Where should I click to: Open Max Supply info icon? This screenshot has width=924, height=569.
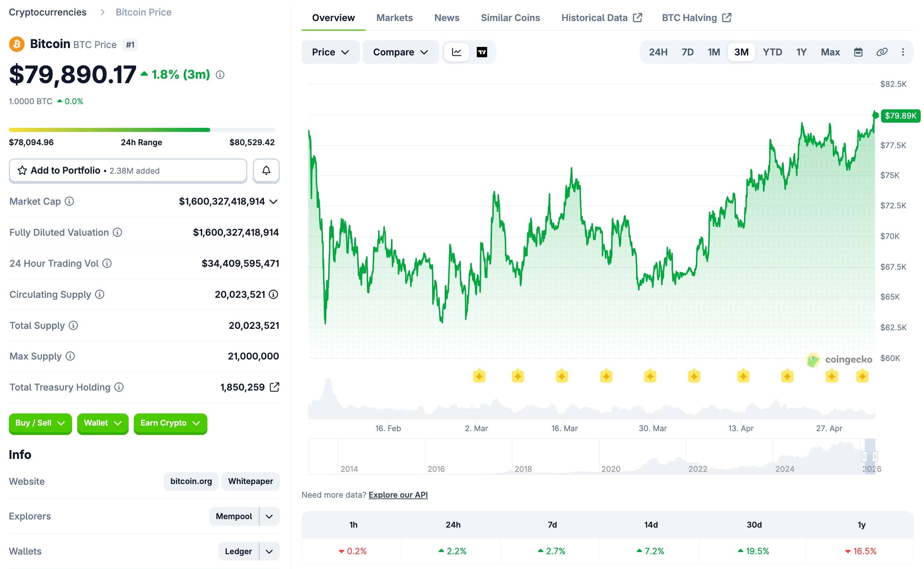[x=70, y=356]
